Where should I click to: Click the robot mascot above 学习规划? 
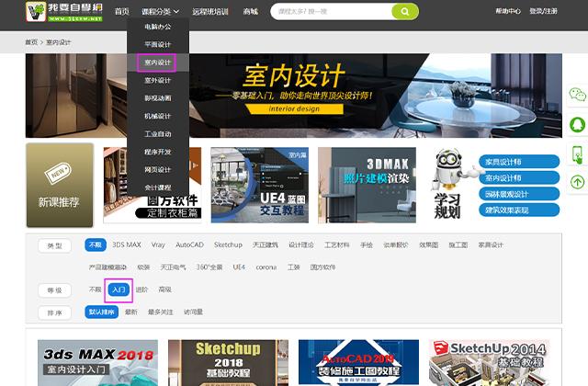coord(450,169)
